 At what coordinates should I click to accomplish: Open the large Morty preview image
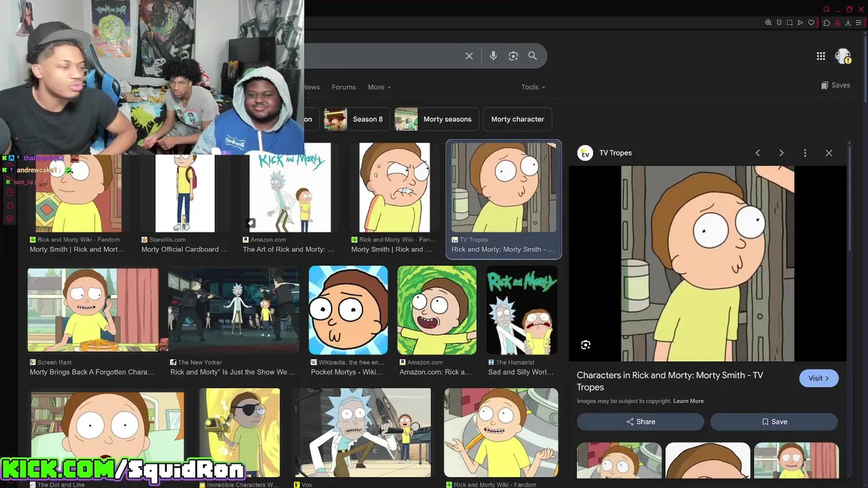[707, 264]
